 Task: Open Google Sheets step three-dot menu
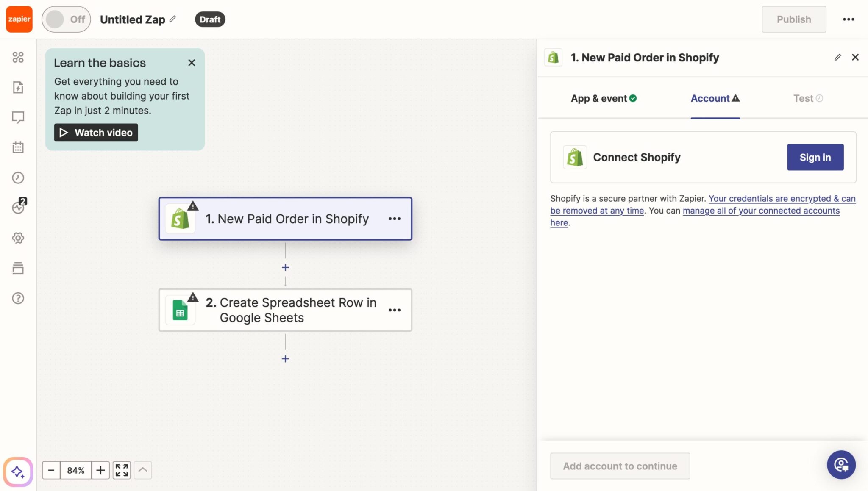394,310
